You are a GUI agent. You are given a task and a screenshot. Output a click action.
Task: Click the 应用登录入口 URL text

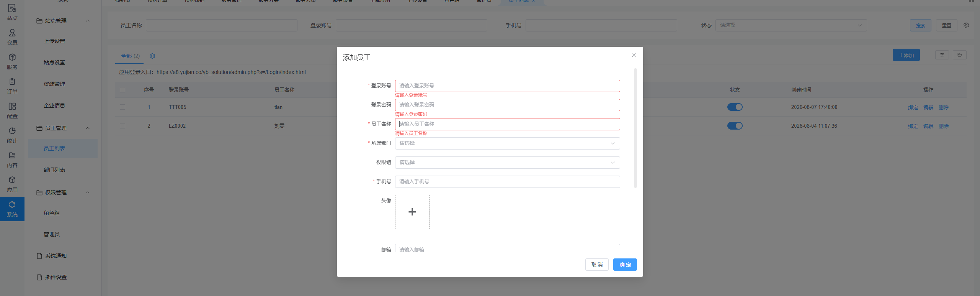[231, 72]
